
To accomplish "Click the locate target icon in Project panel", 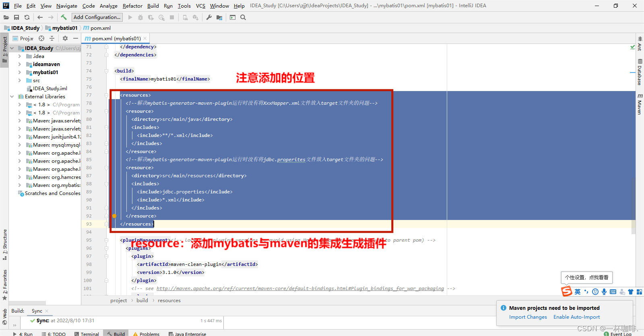I will [x=41, y=38].
